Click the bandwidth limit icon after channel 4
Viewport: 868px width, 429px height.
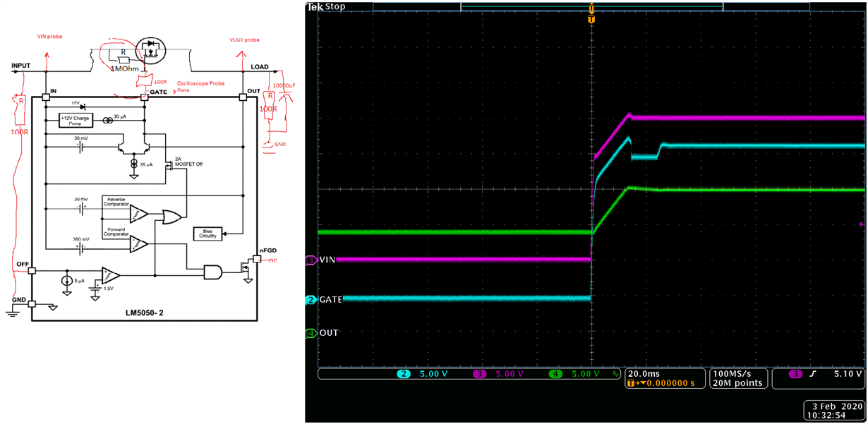[x=615, y=374]
